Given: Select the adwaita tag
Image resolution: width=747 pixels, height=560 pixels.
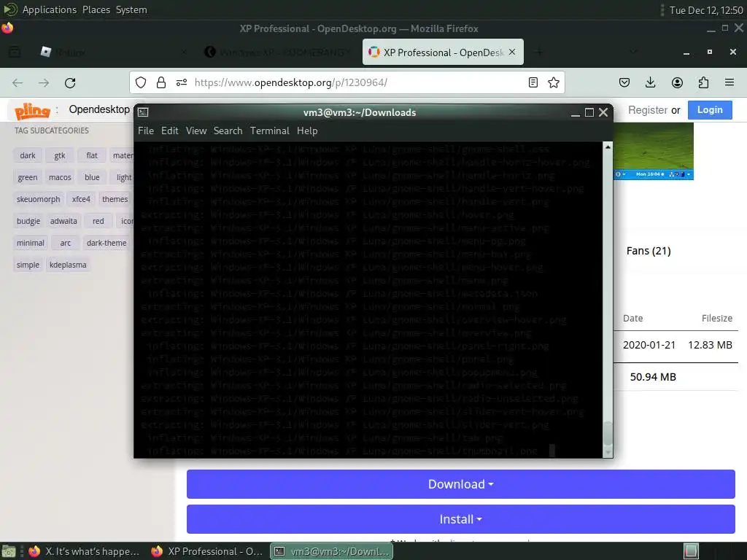Looking at the screenshot, I should (x=63, y=221).
